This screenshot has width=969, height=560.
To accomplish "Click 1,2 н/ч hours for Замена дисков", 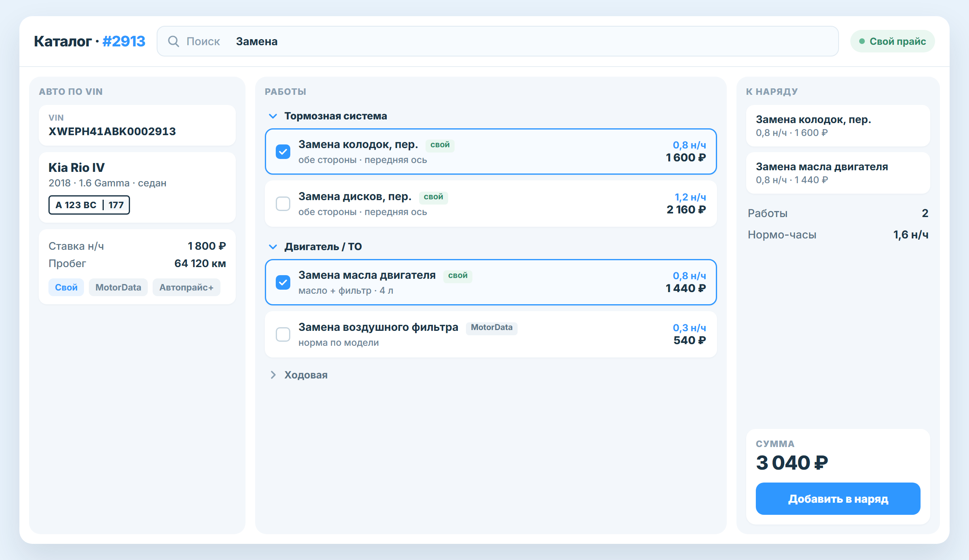I will 690,197.
